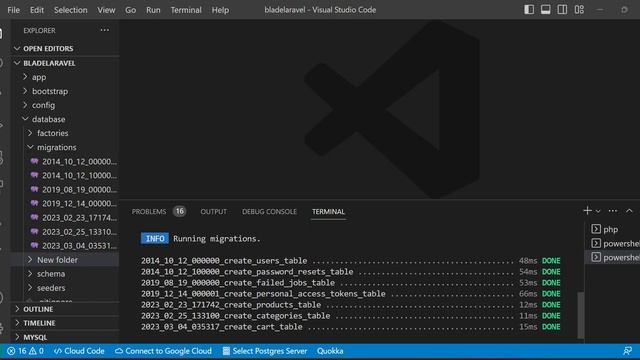The height and width of the screenshot is (360, 640).
Task: Open the terminal launch profile dropdown
Action: click(598, 211)
